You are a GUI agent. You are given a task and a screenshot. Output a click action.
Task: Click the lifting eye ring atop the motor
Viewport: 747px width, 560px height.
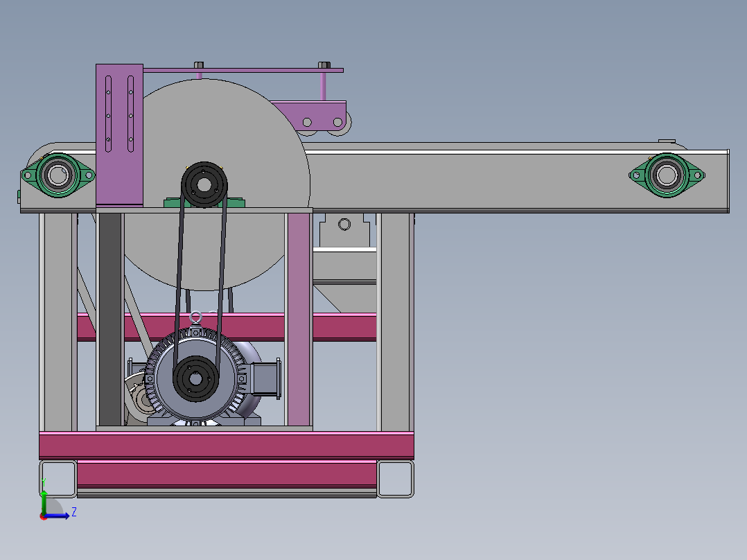[x=195, y=317]
